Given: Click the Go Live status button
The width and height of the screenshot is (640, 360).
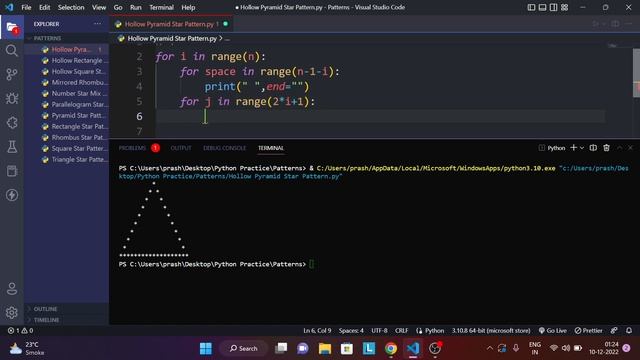Looking at the screenshot, I should (553, 330).
